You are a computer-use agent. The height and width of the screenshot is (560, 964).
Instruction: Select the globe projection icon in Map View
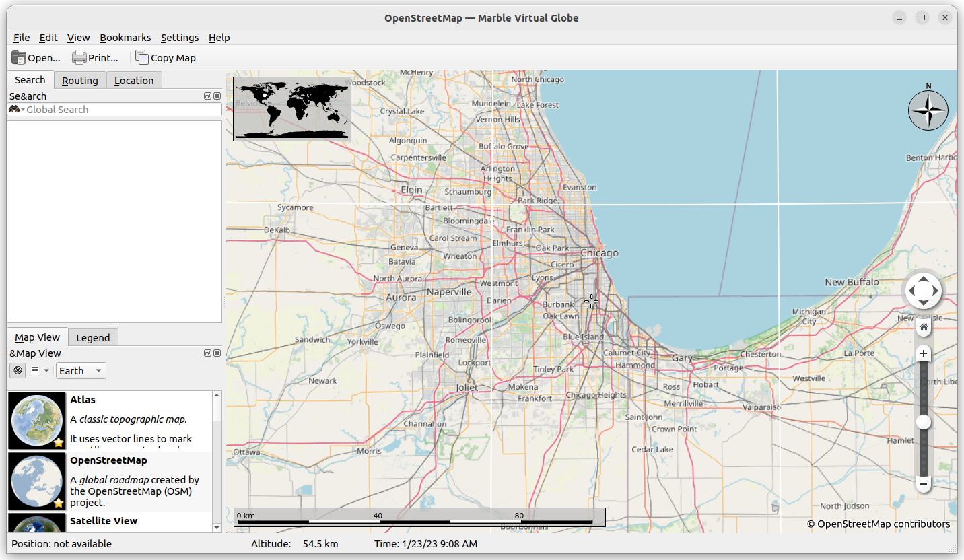point(18,370)
